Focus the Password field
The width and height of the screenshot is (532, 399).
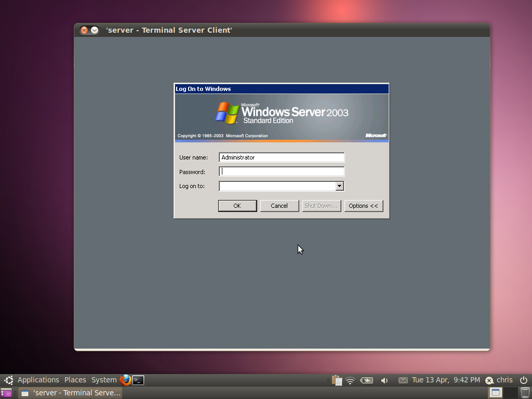click(x=282, y=171)
